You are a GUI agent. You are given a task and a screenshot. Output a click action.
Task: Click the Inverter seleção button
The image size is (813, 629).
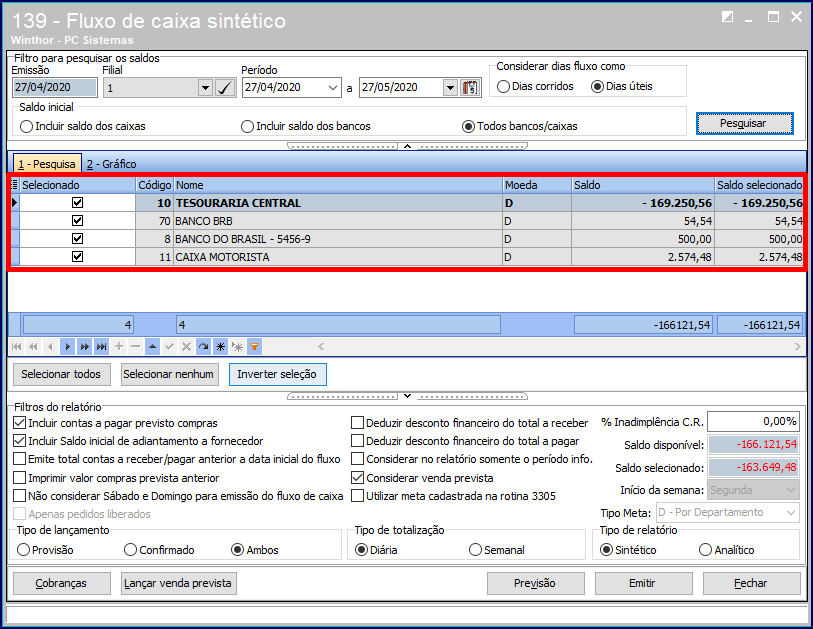[x=277, y=374]
